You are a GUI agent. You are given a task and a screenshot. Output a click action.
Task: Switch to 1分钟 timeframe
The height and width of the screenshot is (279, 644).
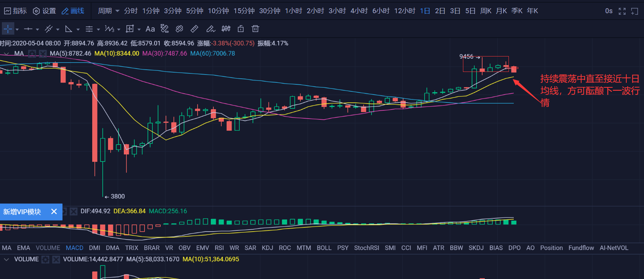[x=151, y=11]
